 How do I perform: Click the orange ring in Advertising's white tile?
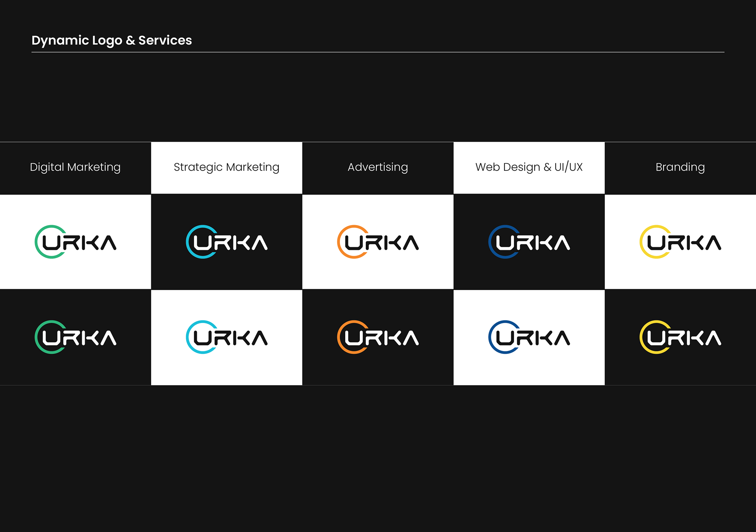(339, 242)
